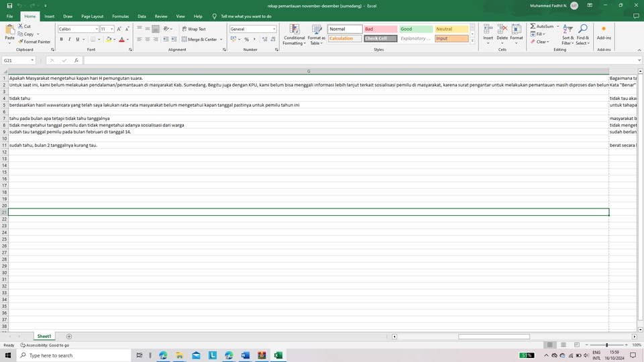Screen dimensions: 644x362
Task: Click the Align Right icon
Action: pyautogui.click(x=155, y=40)
